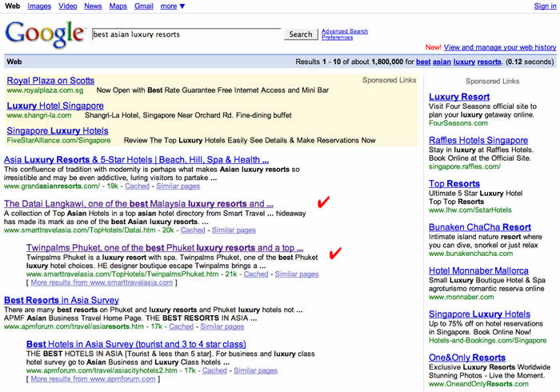Open The Datai Langkawi search result
The height and width of the screenshot is (392, 560).
pyautogui.click(x=138, y=204)
